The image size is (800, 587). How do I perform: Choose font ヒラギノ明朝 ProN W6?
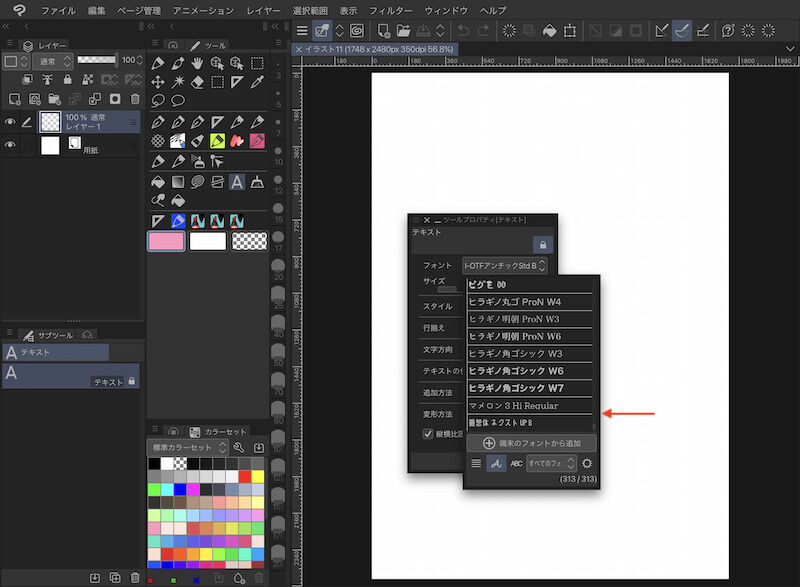click(x=530, y=336)
